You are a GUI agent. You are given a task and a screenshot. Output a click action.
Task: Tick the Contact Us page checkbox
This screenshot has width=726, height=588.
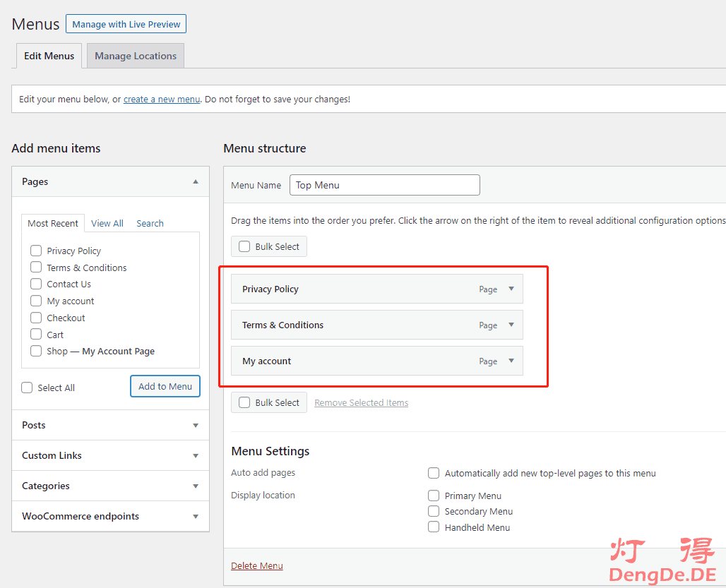click(36, 284)
